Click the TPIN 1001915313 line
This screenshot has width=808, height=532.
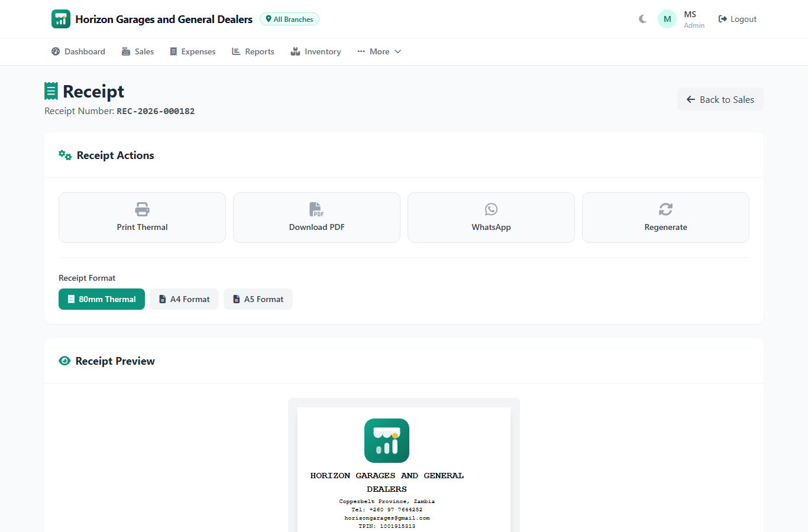(x=387, y=526)
